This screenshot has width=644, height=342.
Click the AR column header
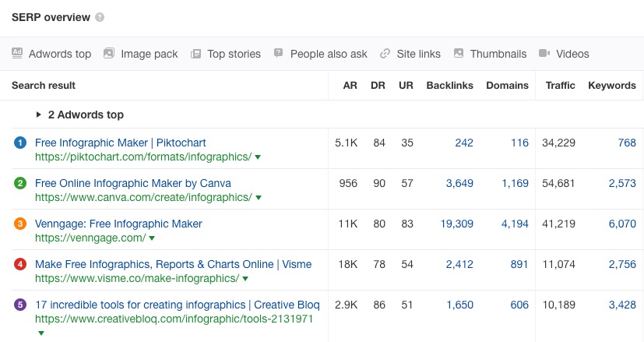tap(350, 86)
